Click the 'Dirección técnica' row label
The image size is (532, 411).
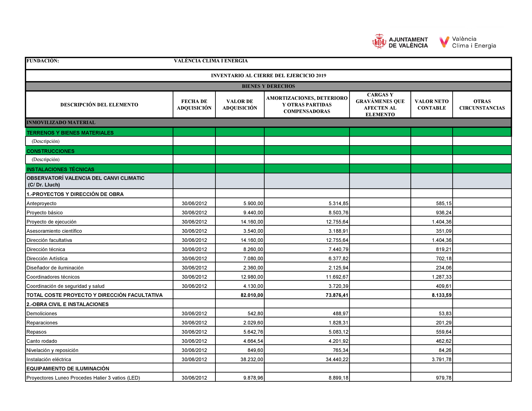[x=46, y=249]
